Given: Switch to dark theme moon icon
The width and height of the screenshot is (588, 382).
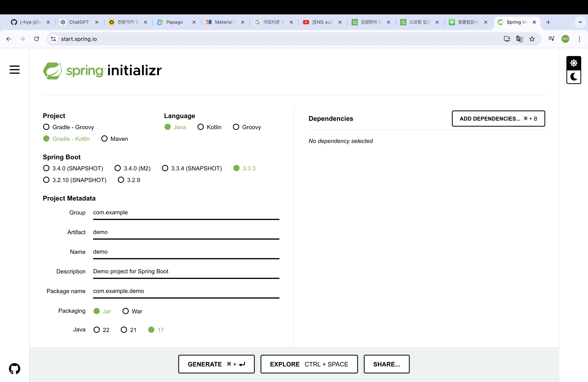Looking at the screenshot, I should 573,77.
